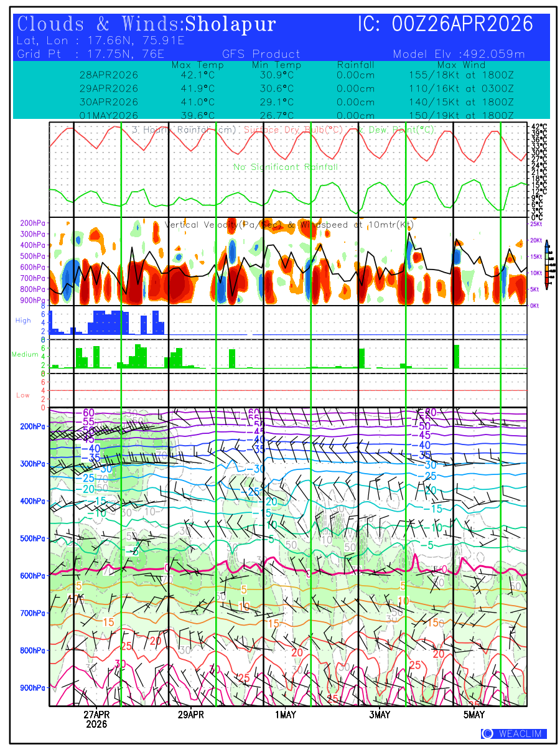
Task: Click the 25Kt windspeed axis label
Action: click(x=536, y=223)
